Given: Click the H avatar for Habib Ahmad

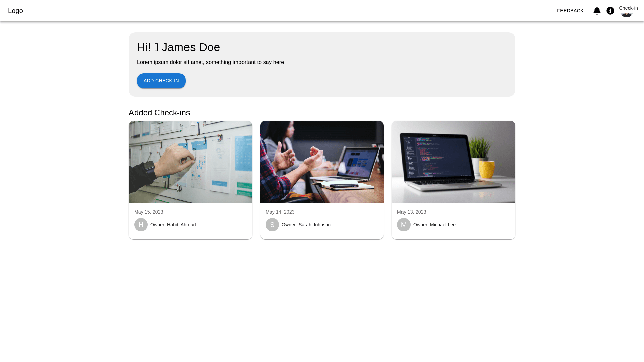Looking at the screenshot, I should [x=141, y=225].
